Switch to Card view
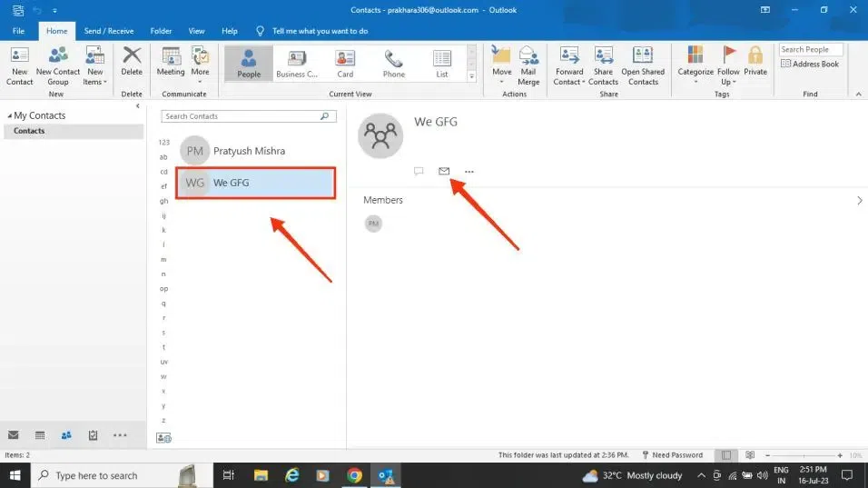 pyautogui.click(x=345, y=63)
